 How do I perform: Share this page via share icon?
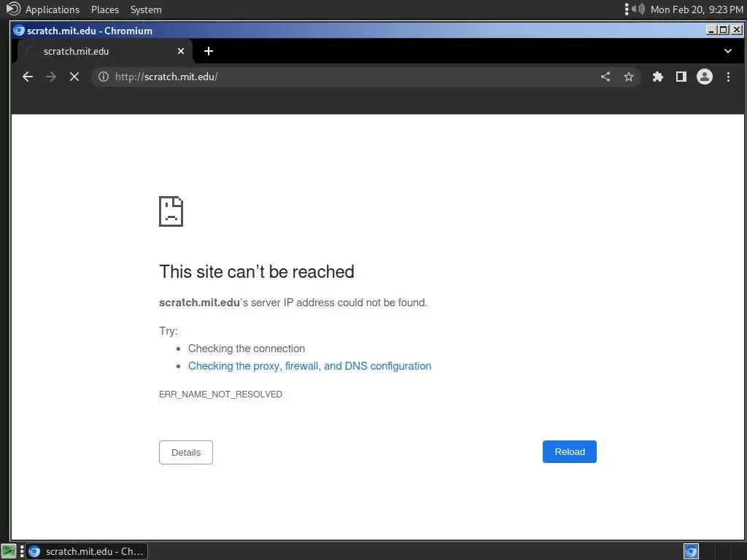point(605,77)
